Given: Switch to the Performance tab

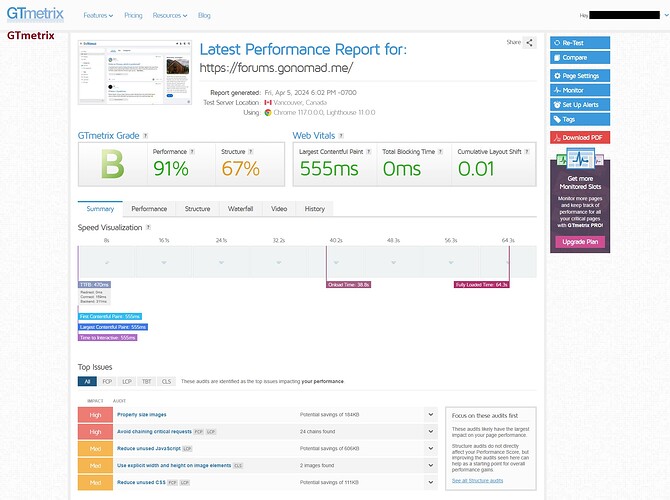Looking at the screenshot, I should [149, 209].
